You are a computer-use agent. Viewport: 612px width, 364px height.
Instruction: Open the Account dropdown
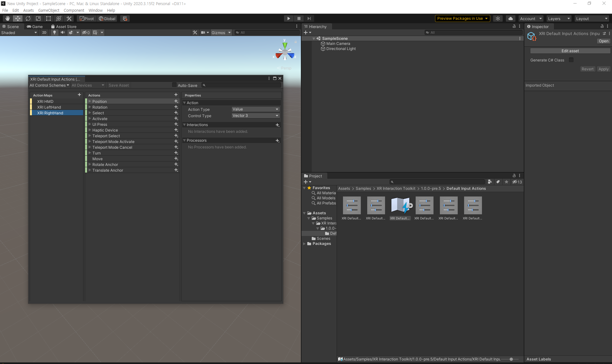(x=531, y=18)
